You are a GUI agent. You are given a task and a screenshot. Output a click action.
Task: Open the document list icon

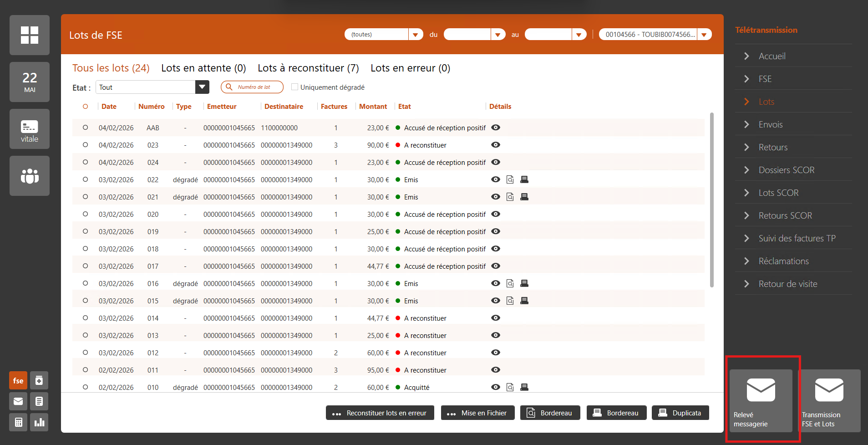(x=39, y=401)
